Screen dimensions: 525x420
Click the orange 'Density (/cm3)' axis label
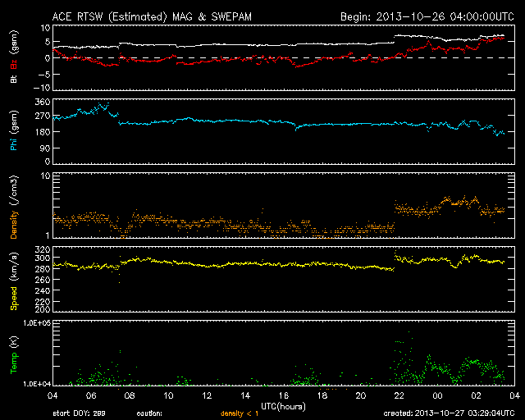coord(14,207)
